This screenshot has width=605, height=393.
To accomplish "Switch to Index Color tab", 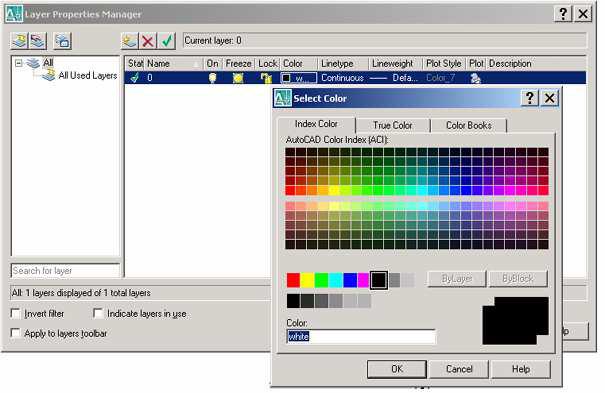I will point(316,124).
